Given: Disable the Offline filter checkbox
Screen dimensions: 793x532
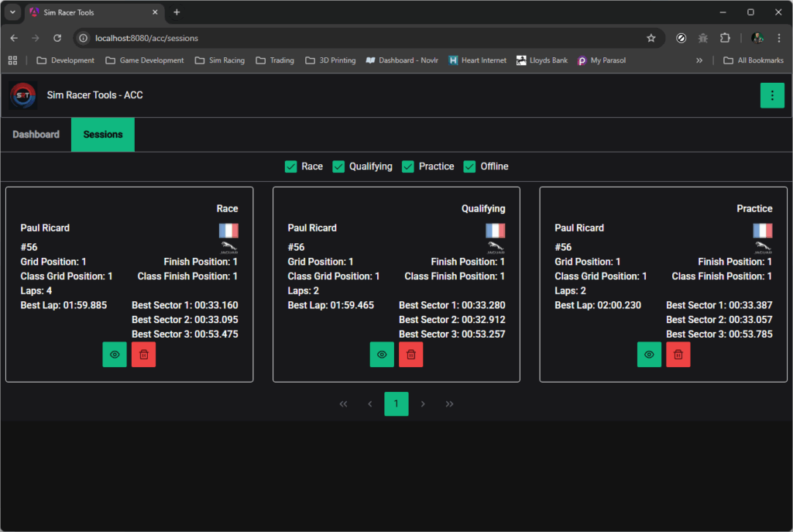Looking at the screenshot, I should pyautogui.click(x=469, y=166).
